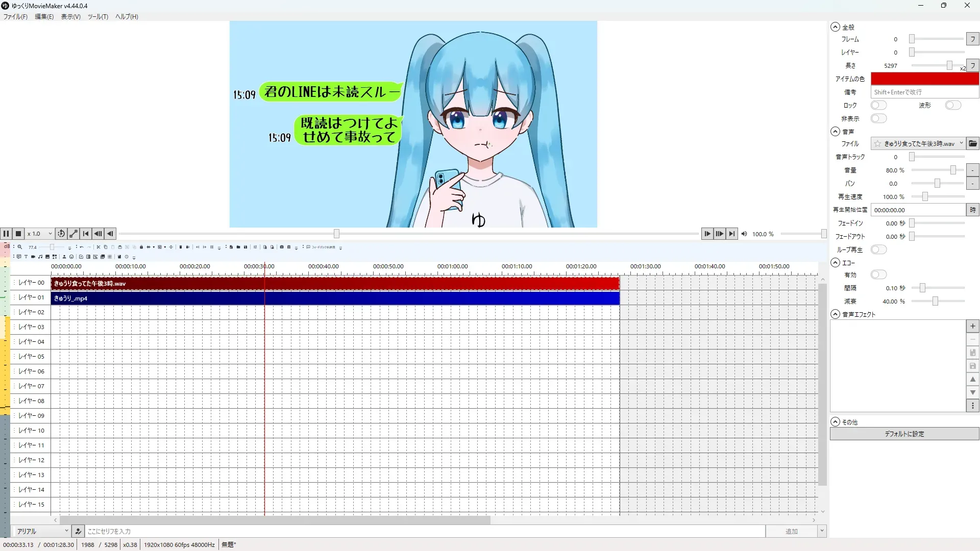Open the ツール menu

97,16
